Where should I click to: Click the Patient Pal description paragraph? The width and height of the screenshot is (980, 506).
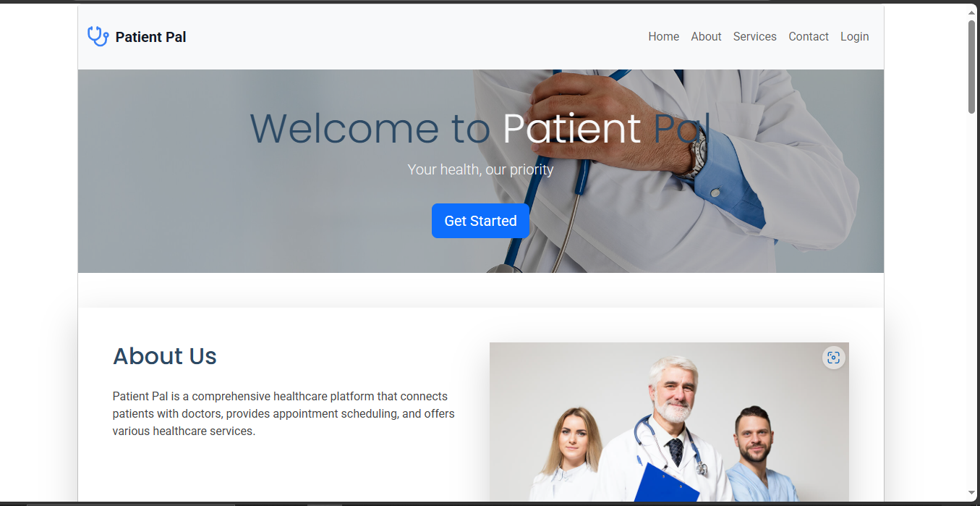[x=284, y=413]
